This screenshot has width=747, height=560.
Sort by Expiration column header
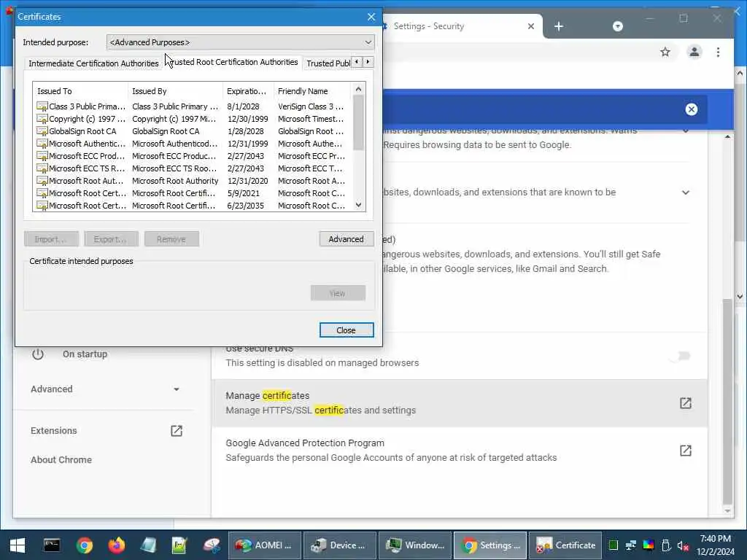248,91
